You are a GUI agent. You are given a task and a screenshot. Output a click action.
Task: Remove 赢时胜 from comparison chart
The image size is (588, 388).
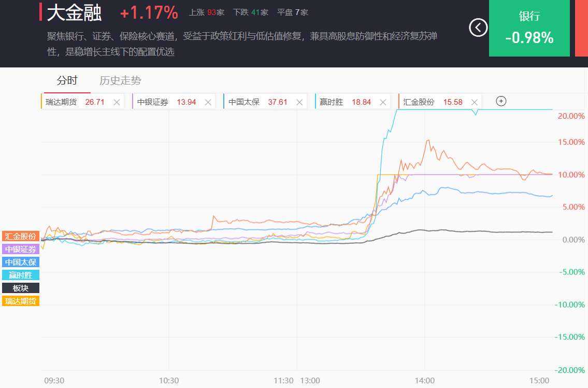(x=382, y=102)
